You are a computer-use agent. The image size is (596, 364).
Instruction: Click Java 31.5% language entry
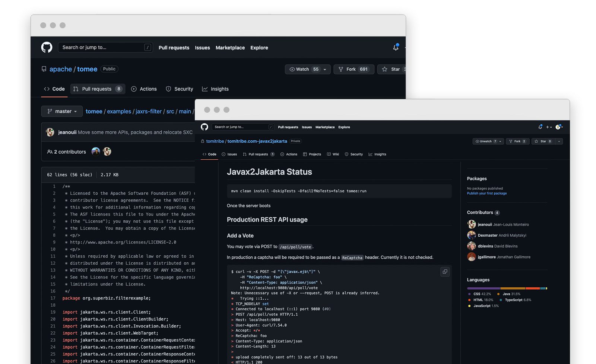tap(509, 294)
